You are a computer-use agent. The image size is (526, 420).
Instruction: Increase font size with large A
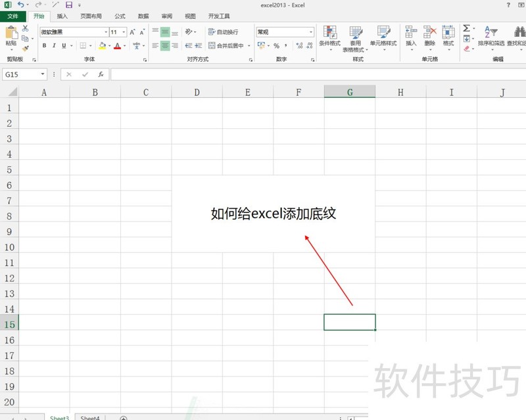[133, 32]
